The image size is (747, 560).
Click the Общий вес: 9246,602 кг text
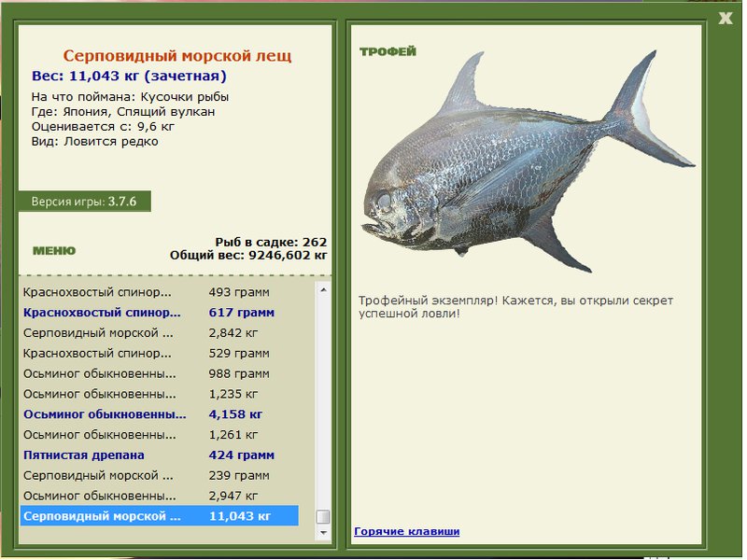(x=248, y=255)
